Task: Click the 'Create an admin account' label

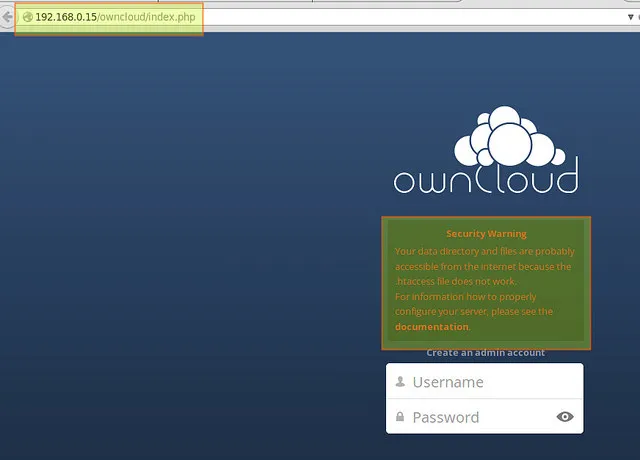Action: [485, 353]
